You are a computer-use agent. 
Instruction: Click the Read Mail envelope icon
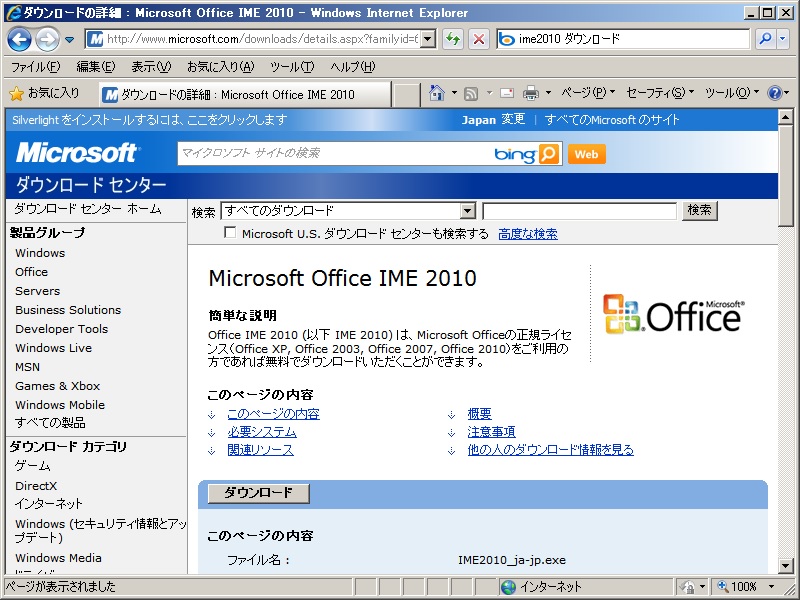(x=507, y=93)
